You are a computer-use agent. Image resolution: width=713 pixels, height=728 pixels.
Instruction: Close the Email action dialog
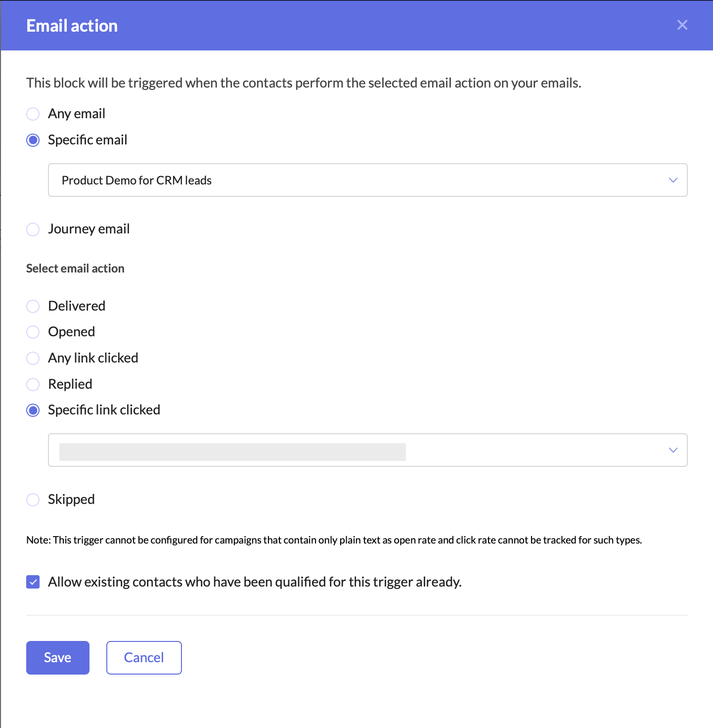pyautogui.click(x=682, y=25)
